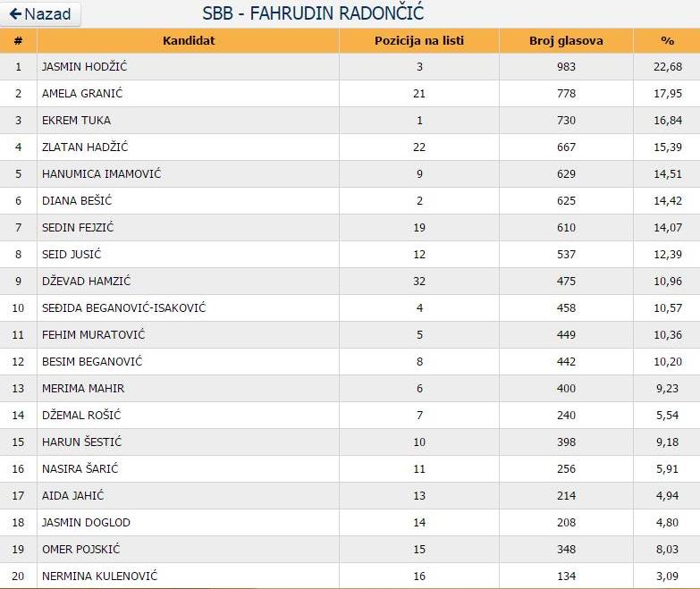Click percentage 22,68 cell
The image size is (700, 589).
[x=667, y=67]
